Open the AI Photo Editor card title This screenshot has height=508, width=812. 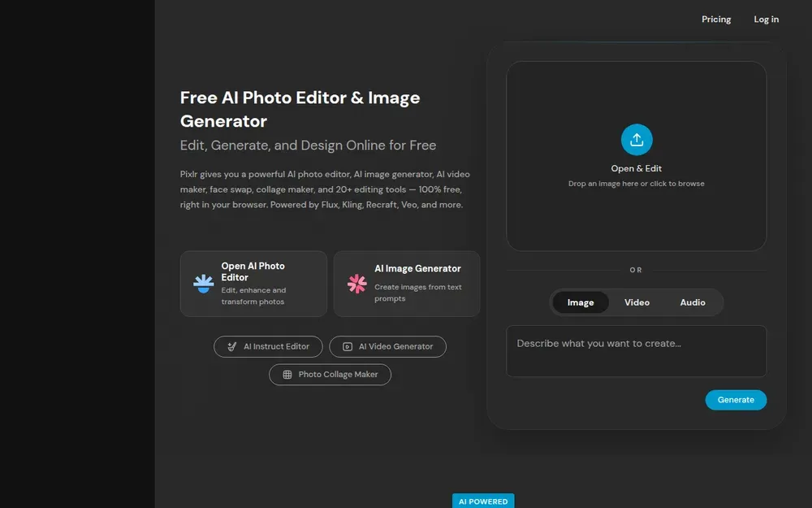(253, 271)
